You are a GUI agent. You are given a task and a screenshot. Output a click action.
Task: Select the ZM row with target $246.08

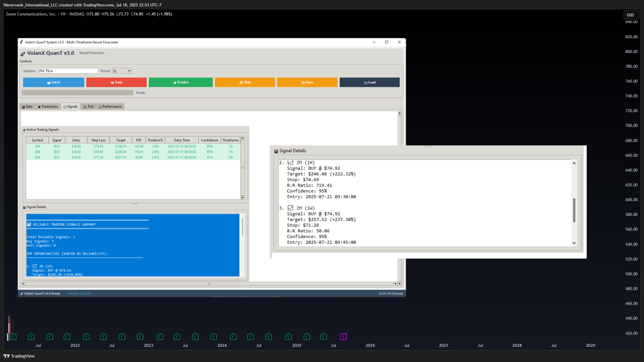tap(133, 152)
